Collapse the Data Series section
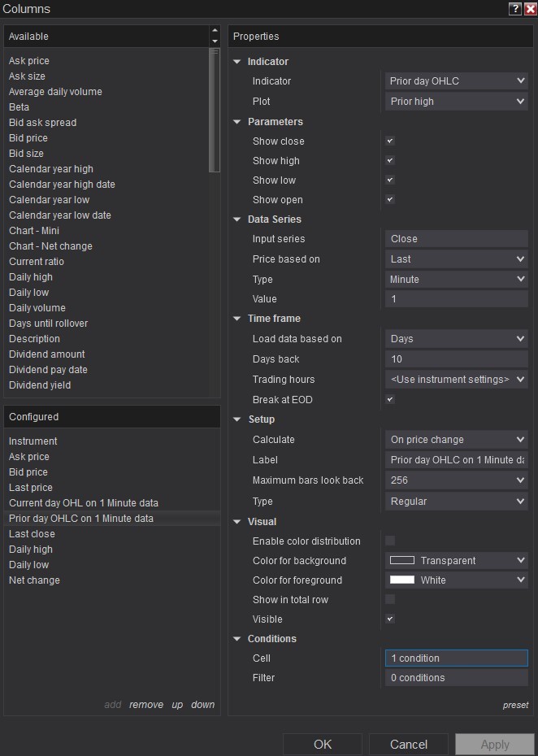538x756 pixels. click(x=237, y=219)
